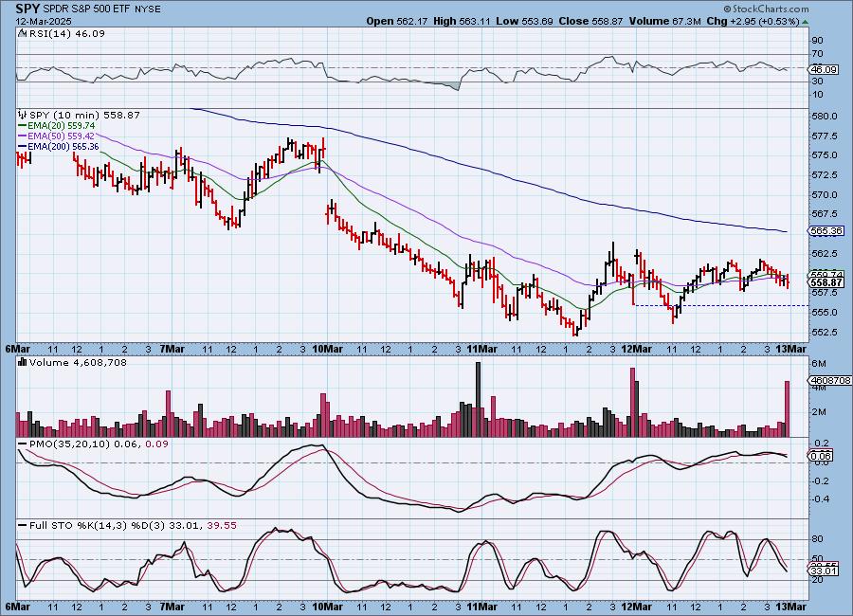The image size is (853, 616).
Task: Click the -0.4 PMO axis label
Action: click(821, 499)
